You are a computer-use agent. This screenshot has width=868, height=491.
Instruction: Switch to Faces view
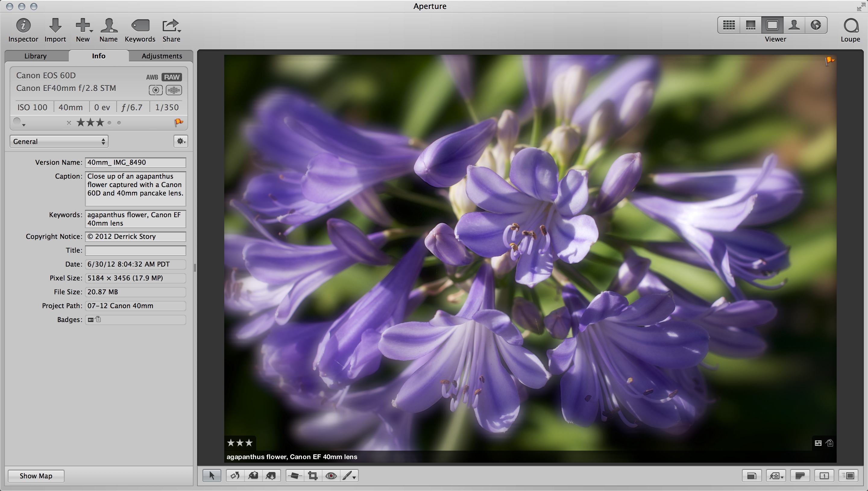pyautogui.click(x=794, y=25)
